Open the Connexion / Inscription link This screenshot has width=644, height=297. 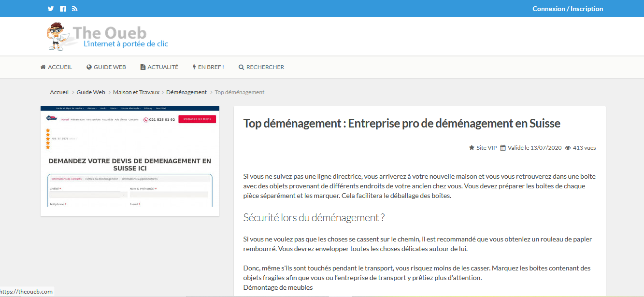(568, 8)
